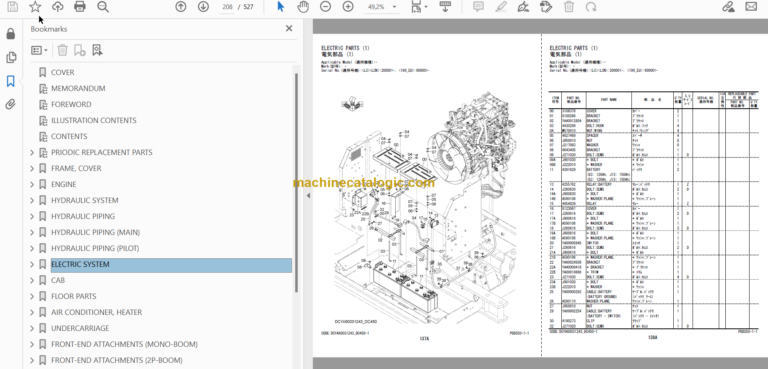Viewport: 768px width, 369px height.
Task: Select the CAB bookmark label
Action: [x=58, y=280]
